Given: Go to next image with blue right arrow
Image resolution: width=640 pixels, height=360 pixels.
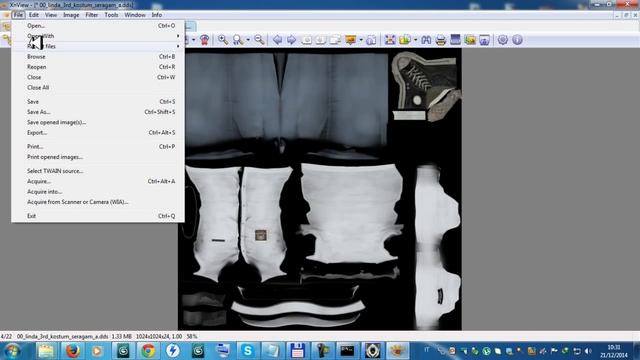Looking at the screenshot, I should [x=291, y=40].
